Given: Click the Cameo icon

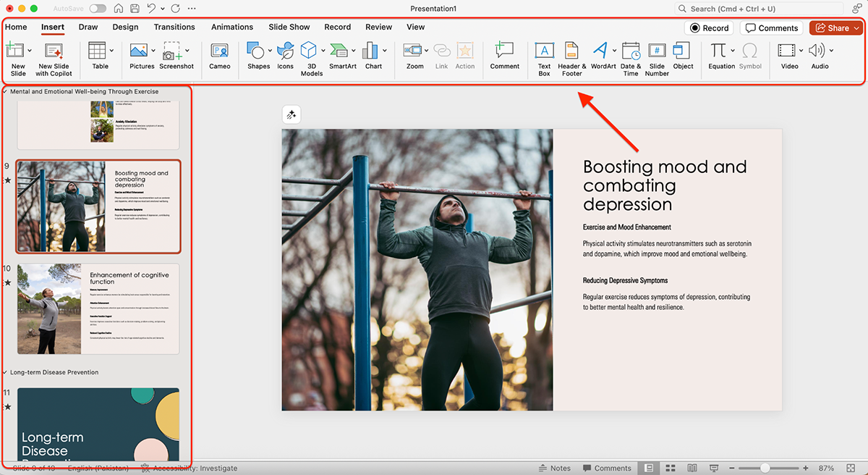Looking at the screenshot, I should click(x=219, y=56).
